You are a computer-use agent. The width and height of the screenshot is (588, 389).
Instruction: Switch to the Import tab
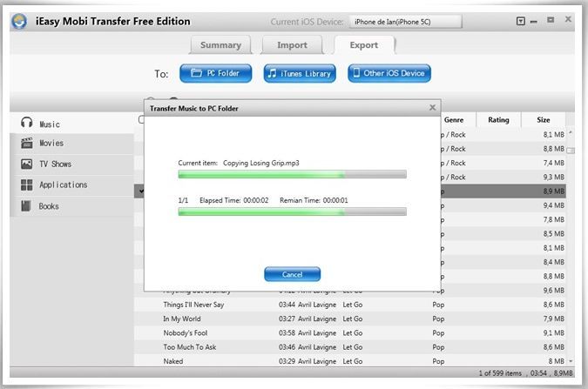coord(292,45)
